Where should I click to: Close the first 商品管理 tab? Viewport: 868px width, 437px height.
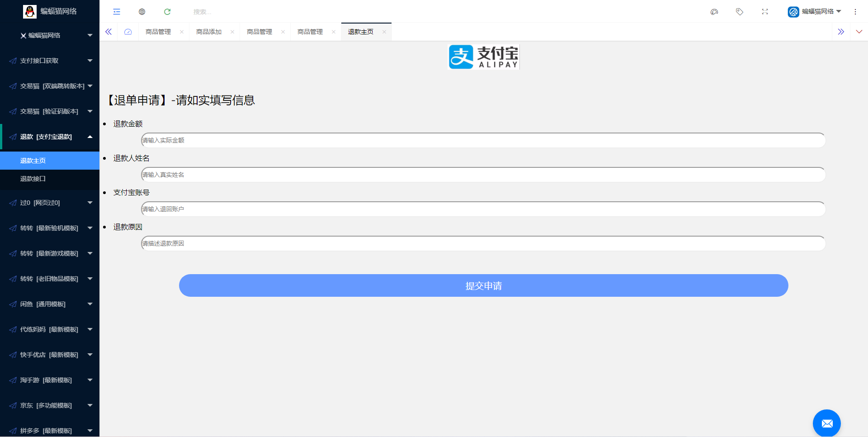[x=182, y=32]
